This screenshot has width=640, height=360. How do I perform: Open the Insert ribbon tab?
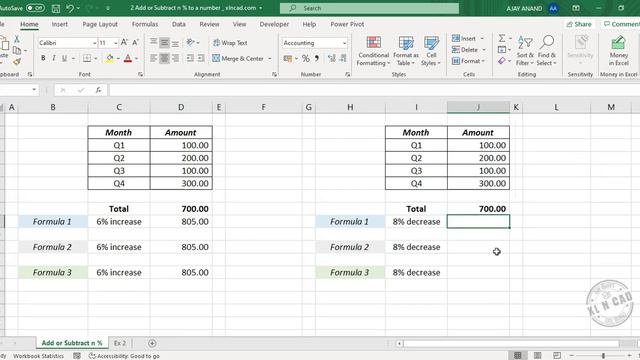[x=60, y=24]
